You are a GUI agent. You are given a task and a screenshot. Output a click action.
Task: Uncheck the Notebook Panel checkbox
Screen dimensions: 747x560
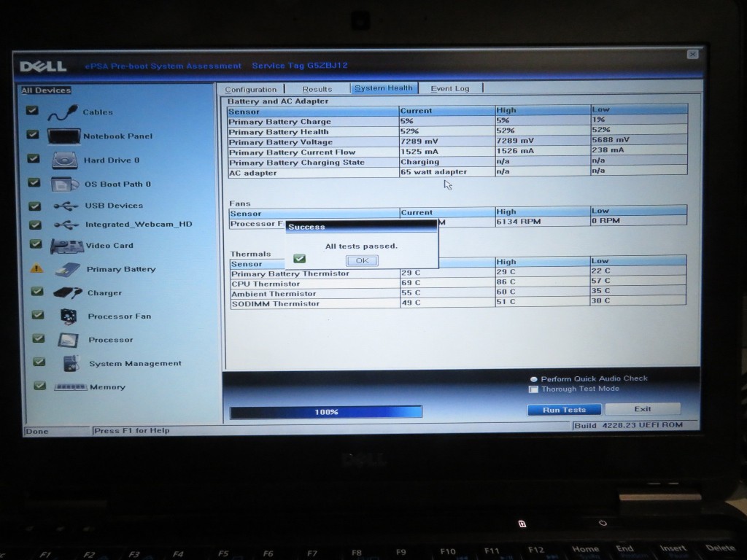pos(32,134)
